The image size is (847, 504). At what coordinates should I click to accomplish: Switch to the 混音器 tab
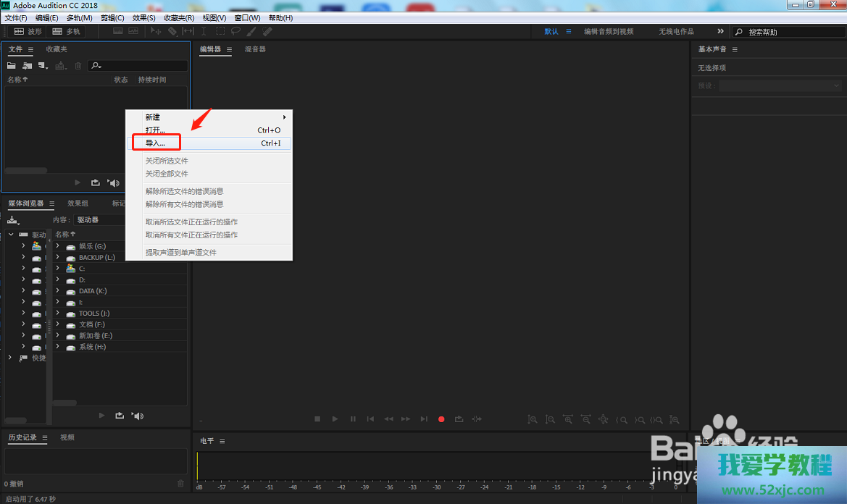tap(255, 49)
